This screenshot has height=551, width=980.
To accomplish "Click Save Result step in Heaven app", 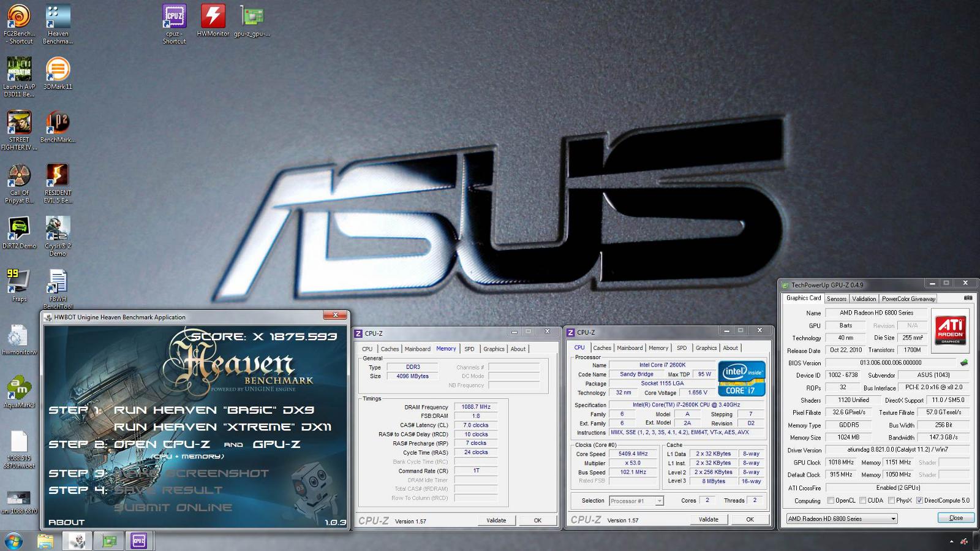I will tap(168, 490).
